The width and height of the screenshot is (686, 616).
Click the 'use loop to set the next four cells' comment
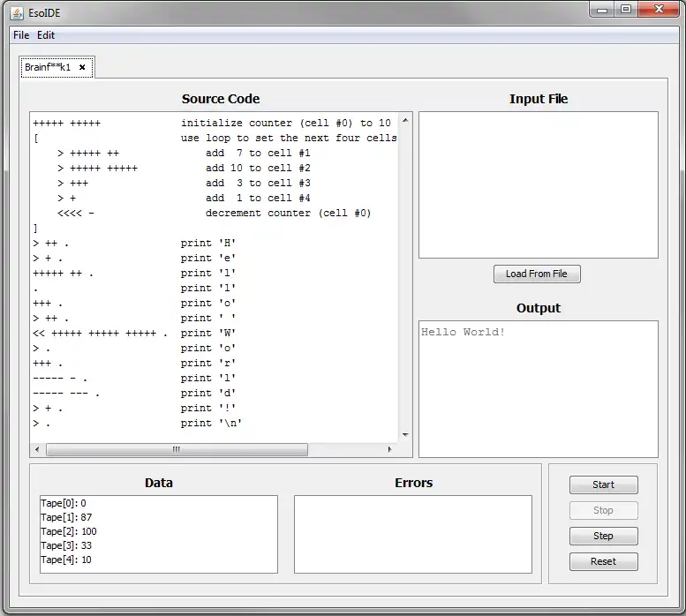(289, 139)
